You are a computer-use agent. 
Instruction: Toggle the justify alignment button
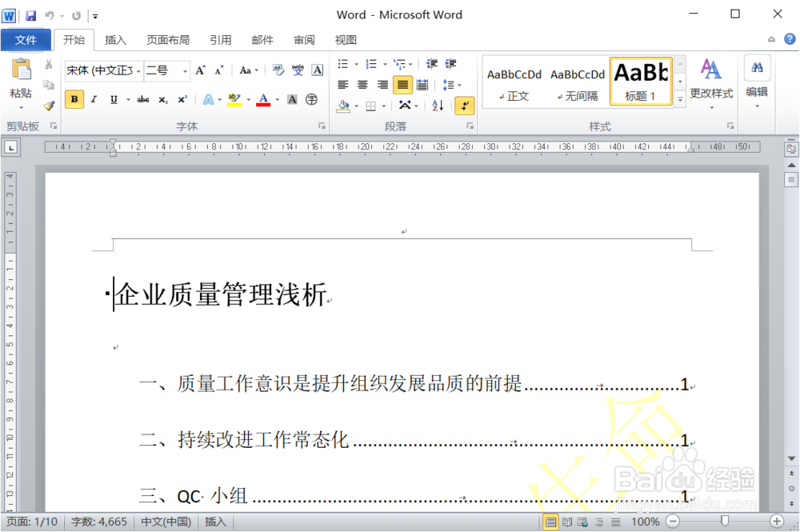402,85
